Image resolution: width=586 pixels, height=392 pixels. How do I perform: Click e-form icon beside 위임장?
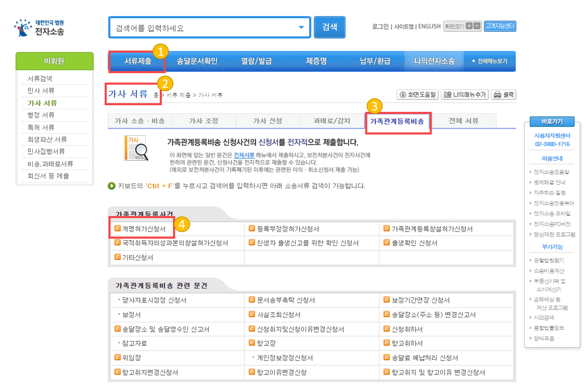pyautogui.click(x=117, y=358)
